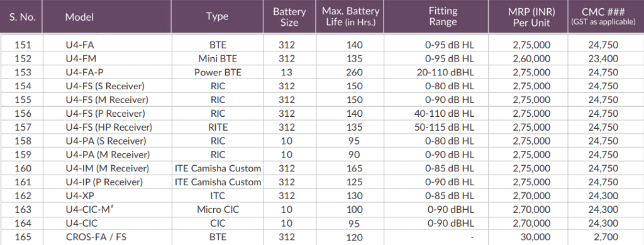Click the U4-IM (M Receiver) model
644x245 pixels.
[107, 168]
